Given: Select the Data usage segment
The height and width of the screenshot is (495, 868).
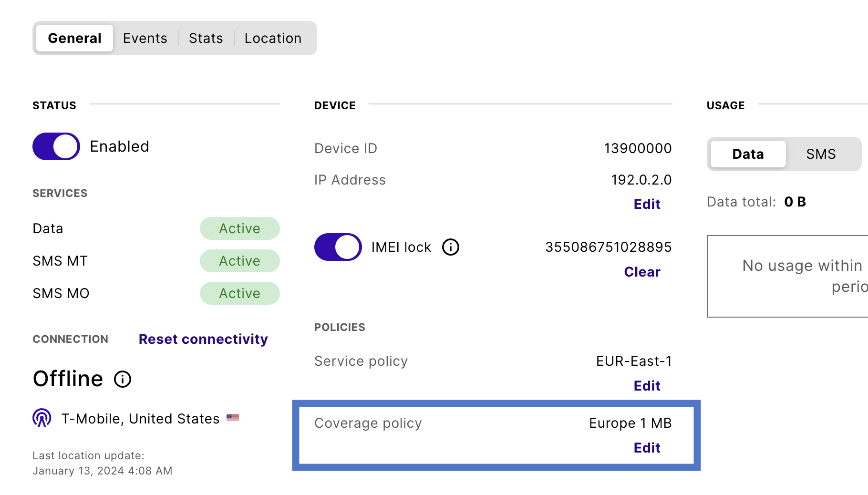Looking at the screenshot, I should pos(748,154).
